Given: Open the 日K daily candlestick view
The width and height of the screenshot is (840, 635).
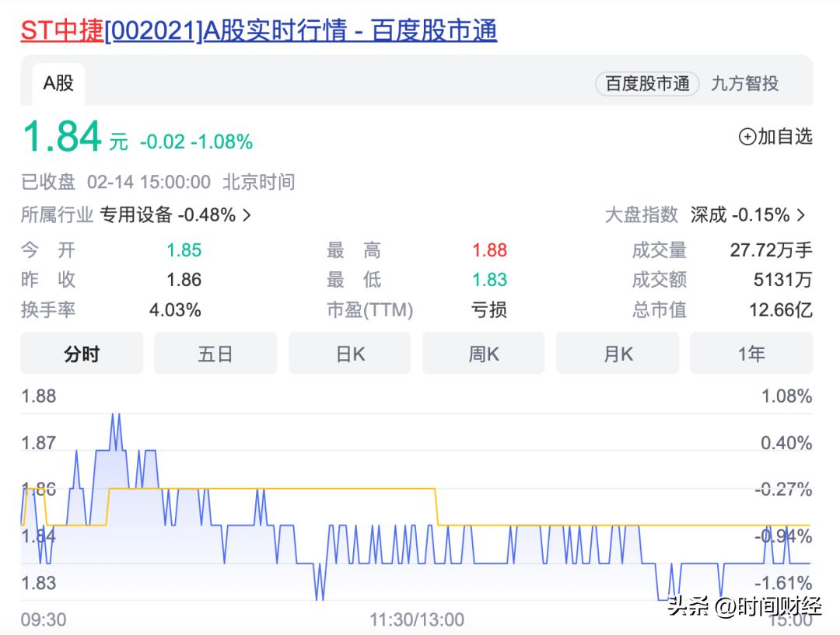Looking at the screenshot, I should point(349,353).
